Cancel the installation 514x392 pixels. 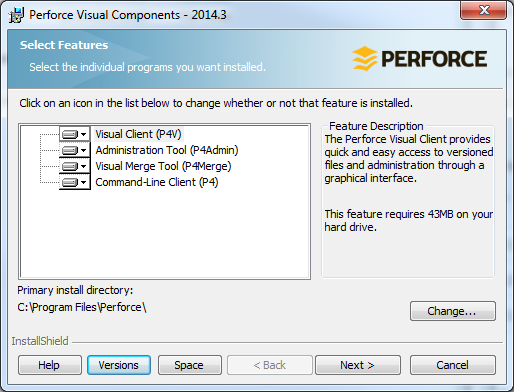pyautogui.click(x=453, y=365)
